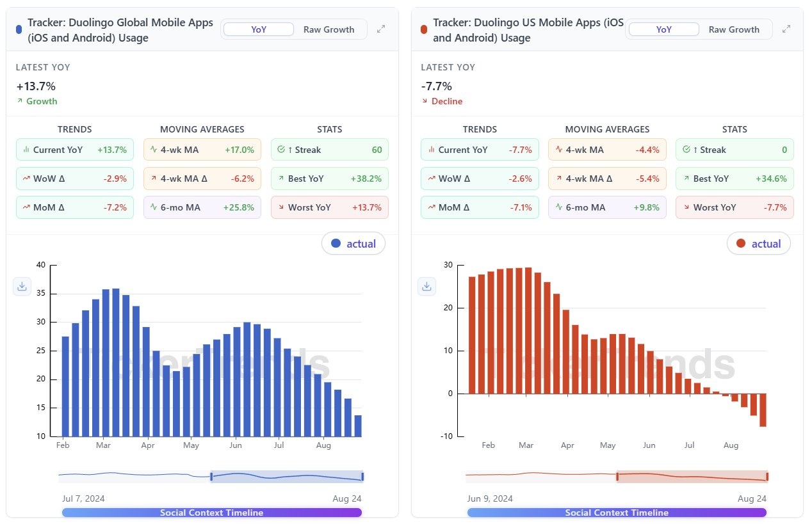Click MOVING AVERAGES heading in Global tracker
The width and height of the screenshot is (812, 526).
pos(202,129)
